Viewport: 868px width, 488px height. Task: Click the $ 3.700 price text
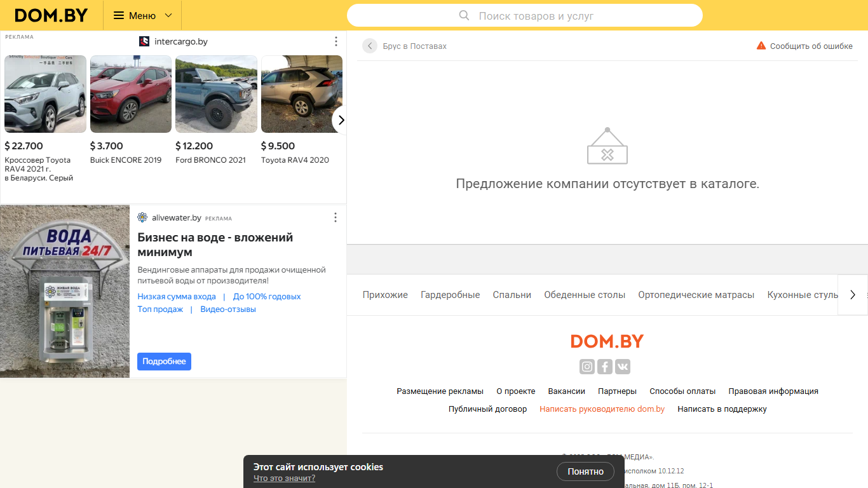107,146
